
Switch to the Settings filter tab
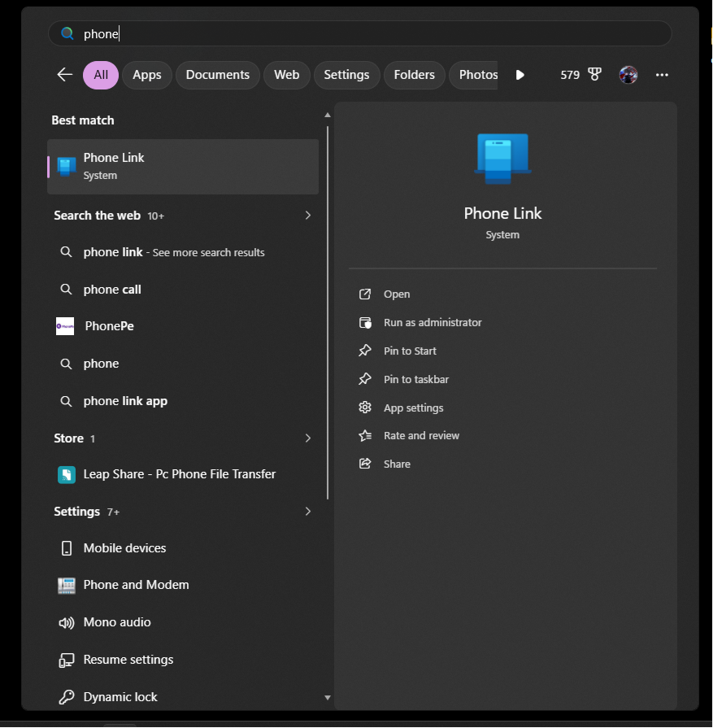tap(346, 75)
